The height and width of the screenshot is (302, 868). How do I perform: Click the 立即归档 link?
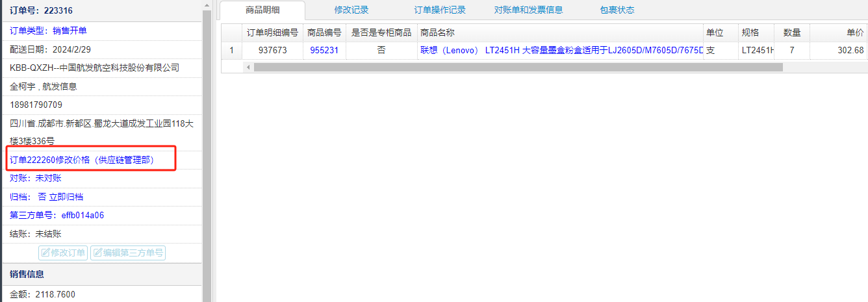point(66,197)
